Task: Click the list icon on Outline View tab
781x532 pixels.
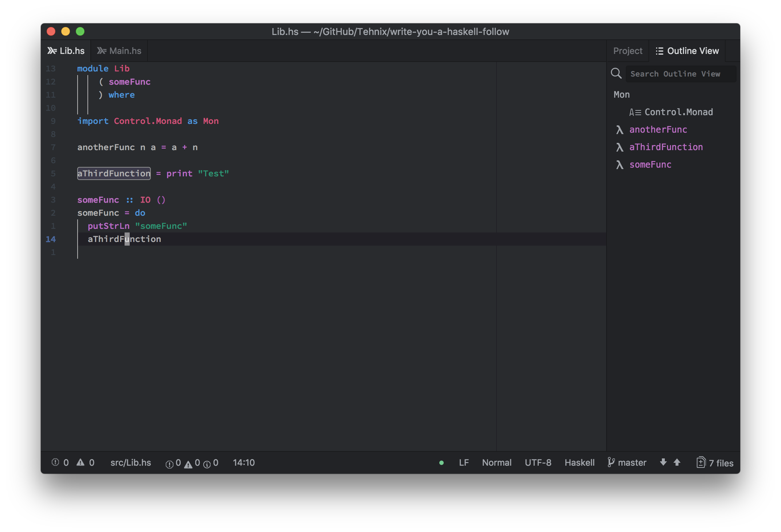Action: [659, 51]
